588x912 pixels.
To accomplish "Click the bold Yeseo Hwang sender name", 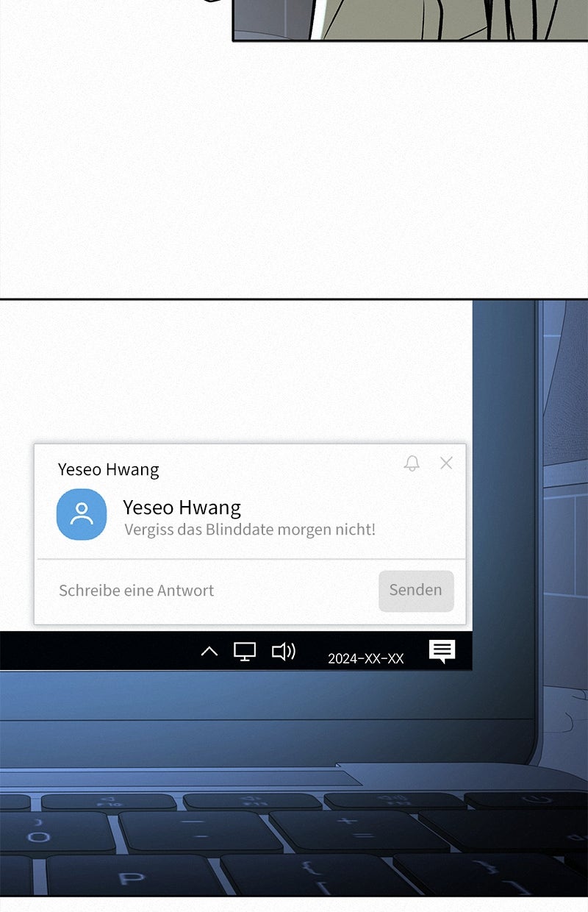I will (182, 507).
